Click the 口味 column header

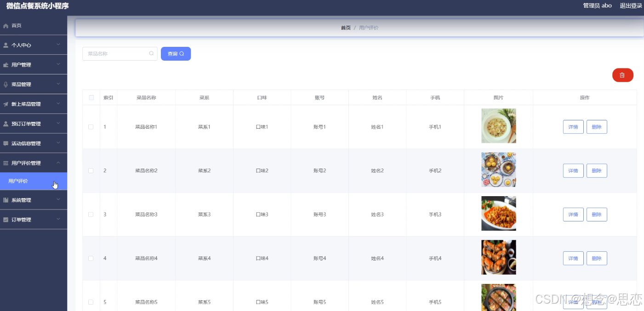[x=262, y=98]
